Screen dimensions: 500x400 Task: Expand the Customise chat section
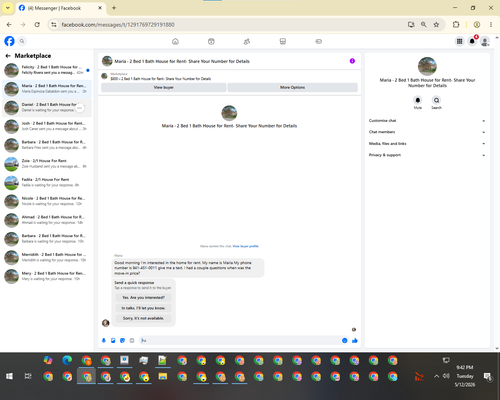point(427,121)
